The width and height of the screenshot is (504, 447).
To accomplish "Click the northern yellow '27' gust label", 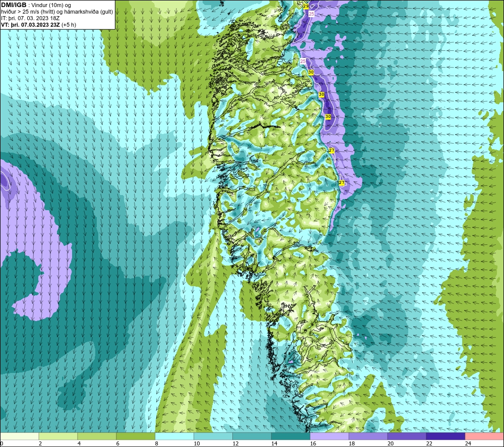I will [332, 150].
